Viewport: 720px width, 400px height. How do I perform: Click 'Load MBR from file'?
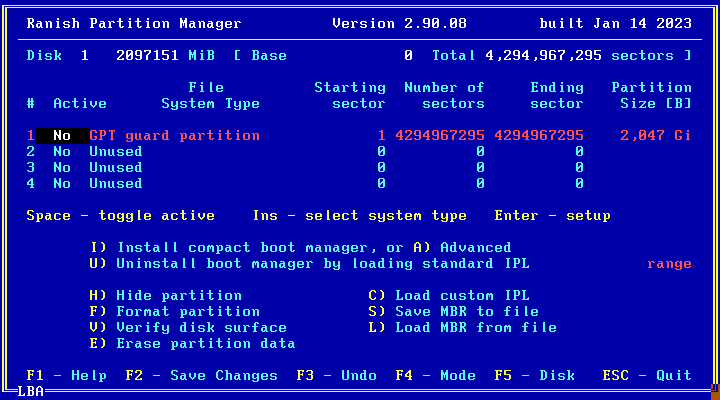point(462,327)
